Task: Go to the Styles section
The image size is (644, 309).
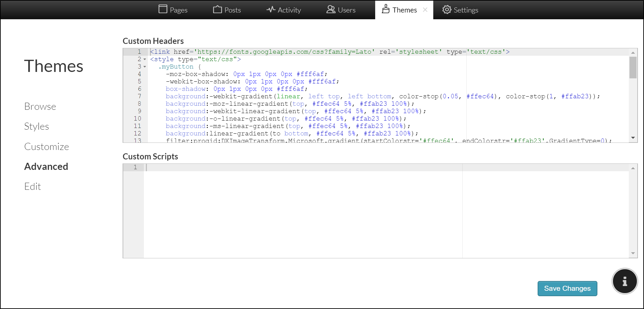Action: [36, 126]
